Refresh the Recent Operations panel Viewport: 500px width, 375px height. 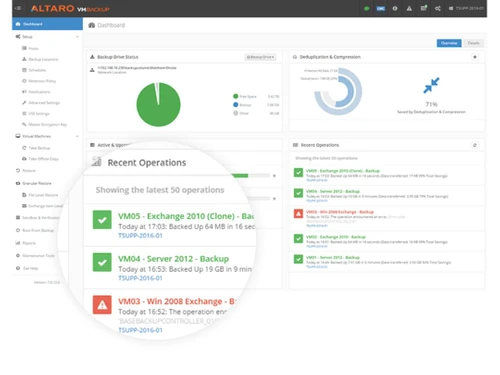(x=475, y=145)
